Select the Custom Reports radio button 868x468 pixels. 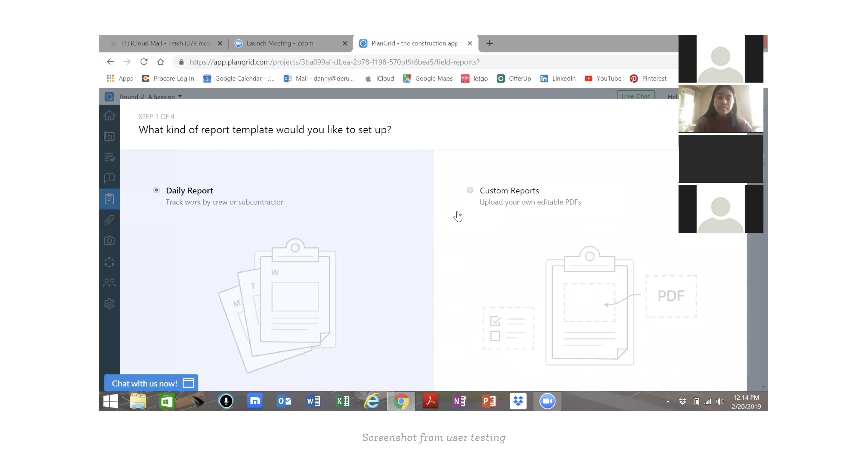pyautogui.click(x=470, y=190)
